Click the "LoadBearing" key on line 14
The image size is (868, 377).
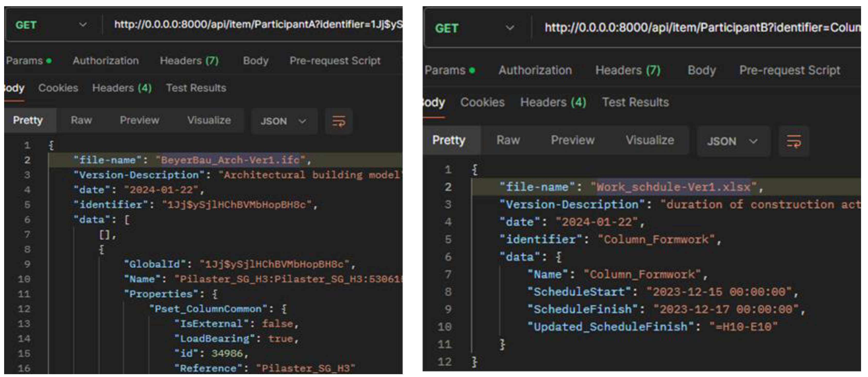point(215,339)
